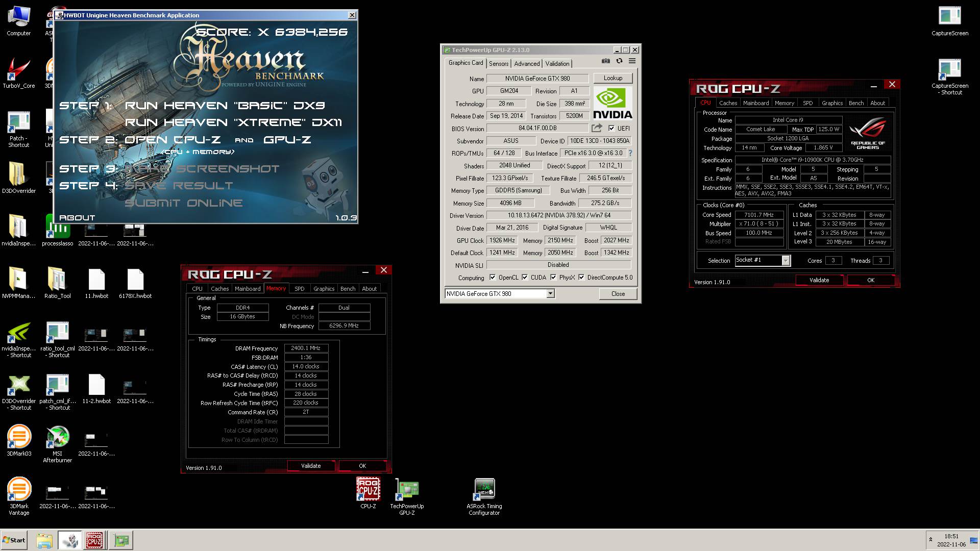The width and height of the screenshot is (980, 551).
Task: Open TurboV_Core desktop shortcut
Action: pyautogui.click(x=18, y=72)
